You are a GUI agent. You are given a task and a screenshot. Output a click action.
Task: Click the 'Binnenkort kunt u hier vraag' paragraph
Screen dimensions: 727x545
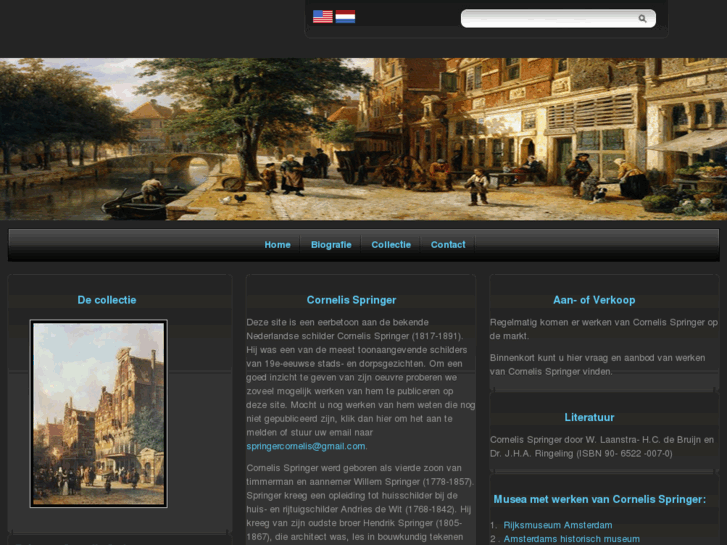pos(598,365)
